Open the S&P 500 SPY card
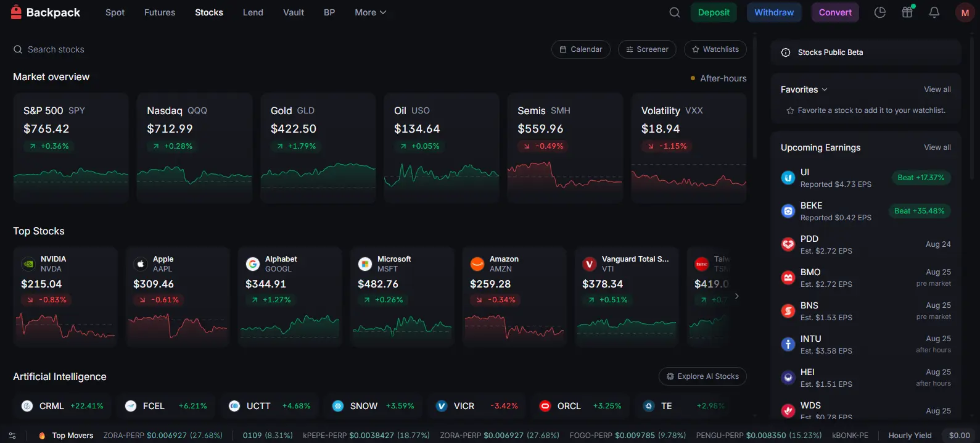This screenshot has height=443, width=980. [71, 148]
